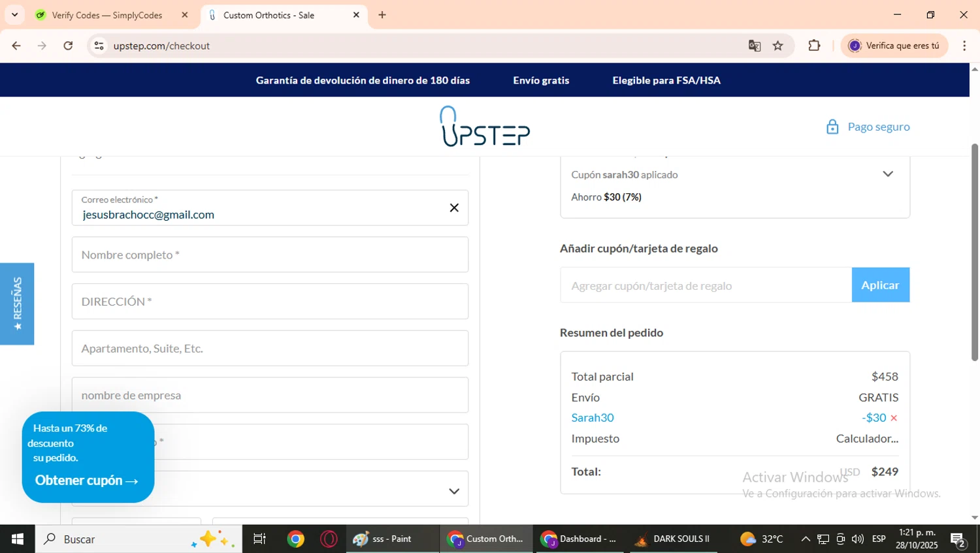Click the Apartamento, Suite, Etc. field
980x553 pixels.
(270, 348)
